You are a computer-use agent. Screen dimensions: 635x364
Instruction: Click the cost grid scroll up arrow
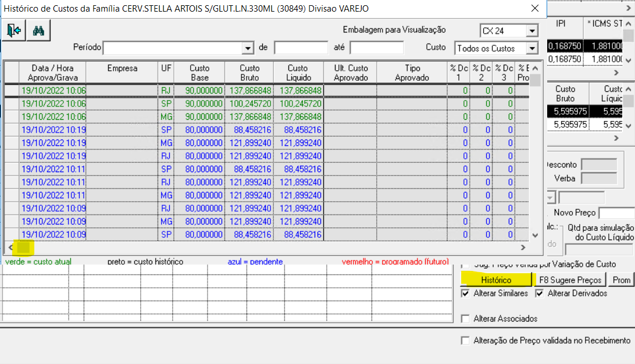pyautogui.click(x=535, y=68)
